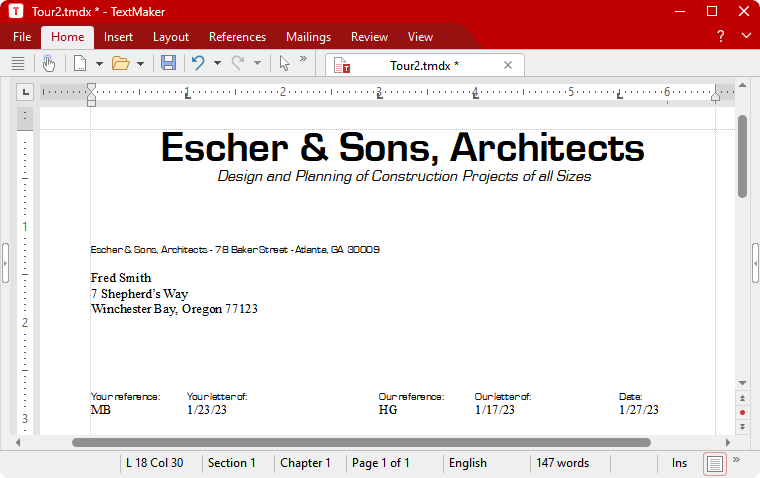Expand the Open file dropdown arrow
This screenshot has width=760, height=478.
click(140, 64)
